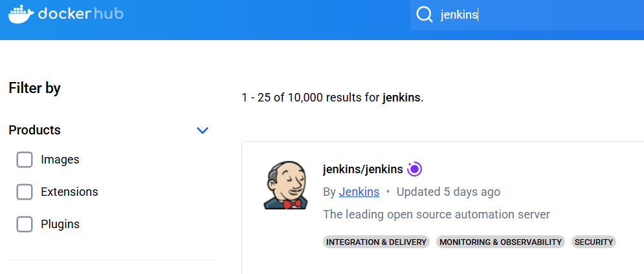Click the Images filter label
The width and height of the screenshot is (644, 274).
coord(60,160)
